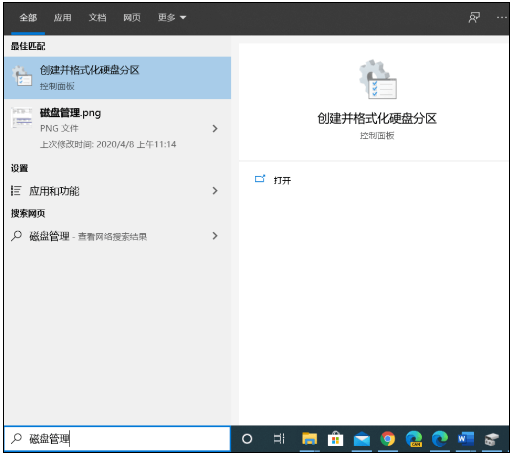Open Task View on the taskbar

tap(279, 439)
